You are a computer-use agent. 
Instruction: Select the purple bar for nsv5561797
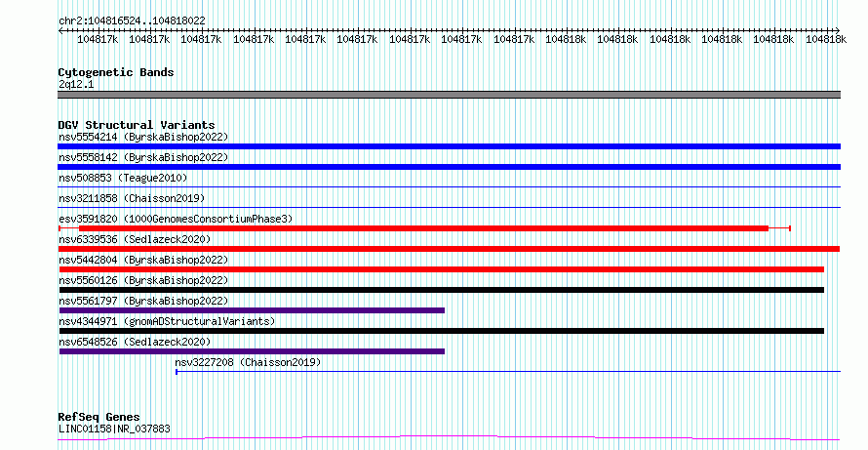[252, 310]
